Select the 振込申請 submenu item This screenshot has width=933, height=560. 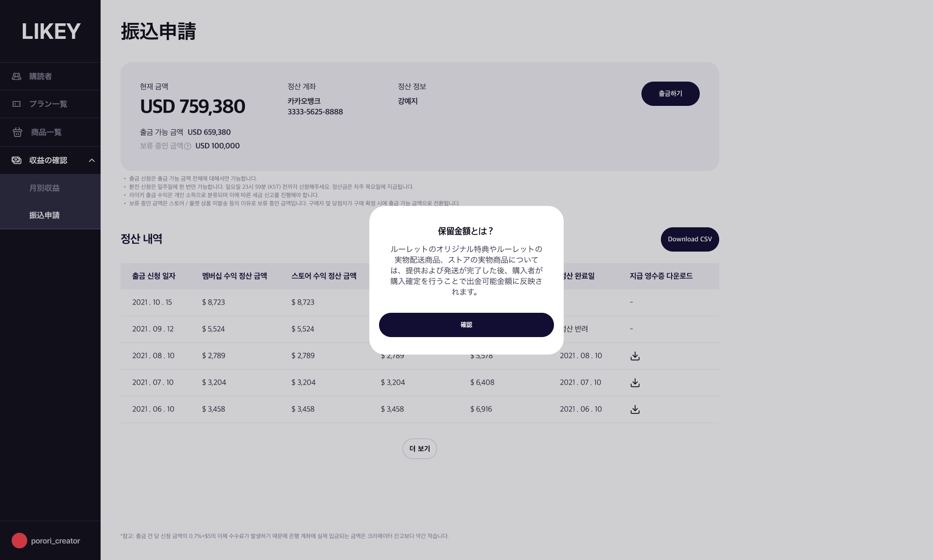click(x=44, y=215)
